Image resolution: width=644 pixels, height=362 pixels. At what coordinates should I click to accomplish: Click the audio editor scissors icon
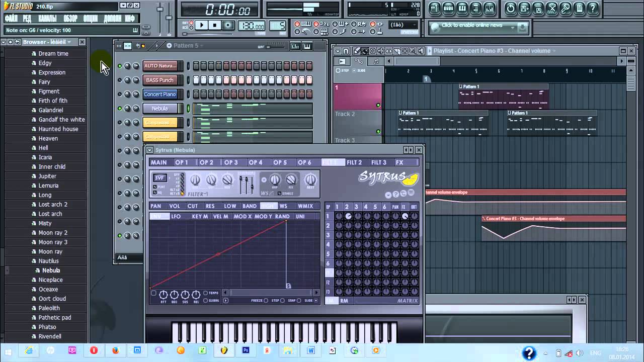[x=552, y=8]
